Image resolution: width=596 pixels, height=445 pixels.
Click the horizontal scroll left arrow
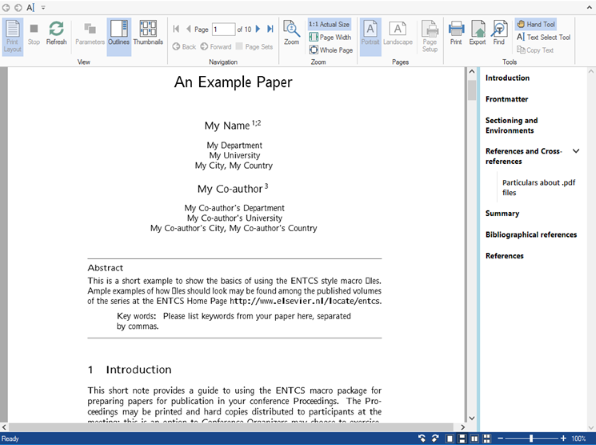coord(4,427)
